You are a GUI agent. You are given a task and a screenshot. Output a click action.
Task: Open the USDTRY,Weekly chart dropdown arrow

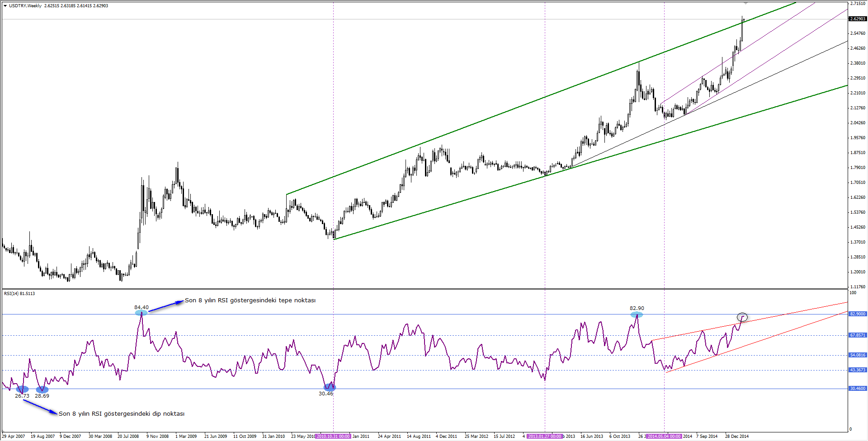5,6
